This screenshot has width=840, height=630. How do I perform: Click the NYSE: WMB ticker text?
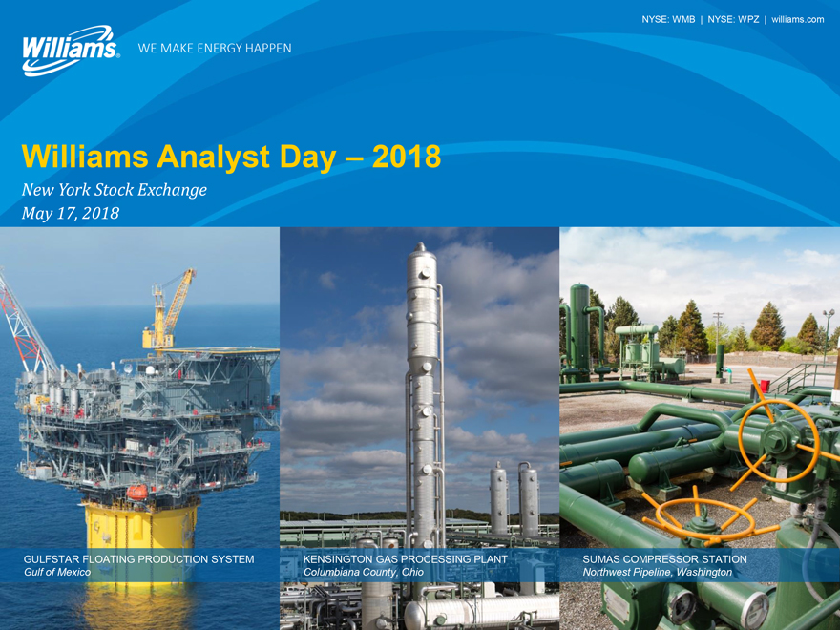(x=668, y=19)
